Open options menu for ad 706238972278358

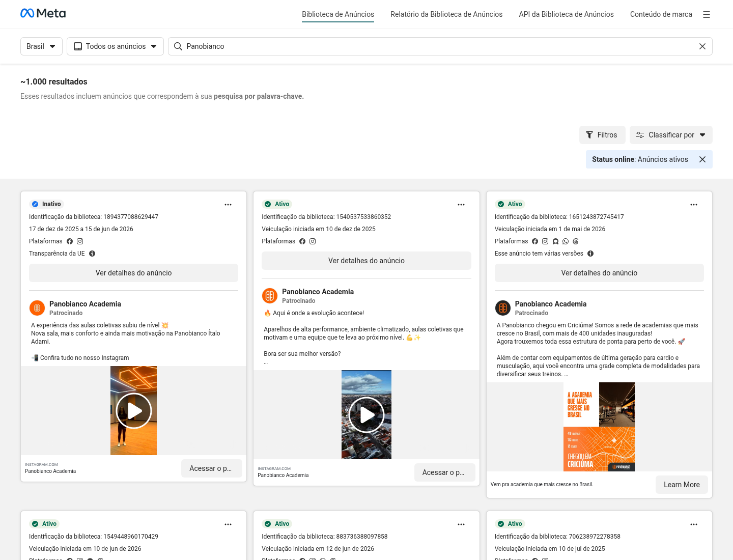694,524
